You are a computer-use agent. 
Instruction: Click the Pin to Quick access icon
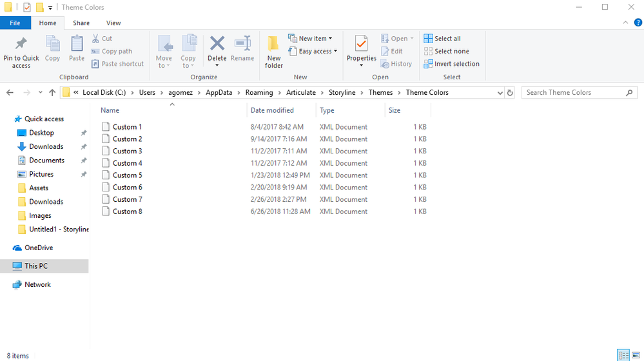point(21,44)
